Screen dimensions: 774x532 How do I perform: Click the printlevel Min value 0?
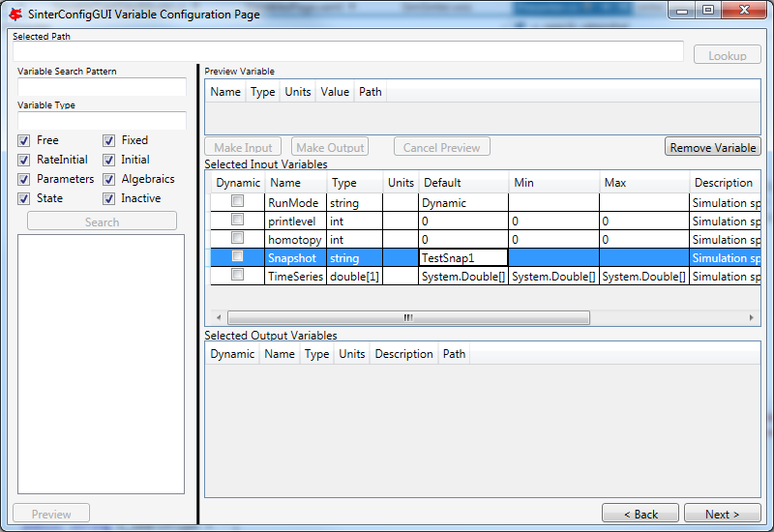point(553,222)
